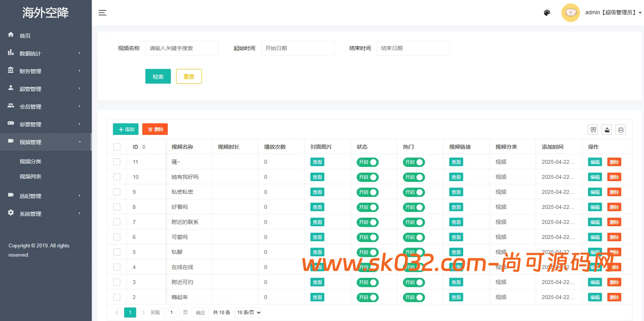This screenshot has width=644, height=321.
Task: Open the theme color palette icon
Action: pos(547,13)
